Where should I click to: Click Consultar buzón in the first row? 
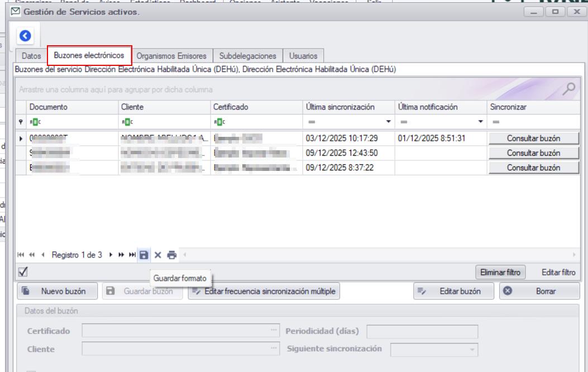pos(533,138)
